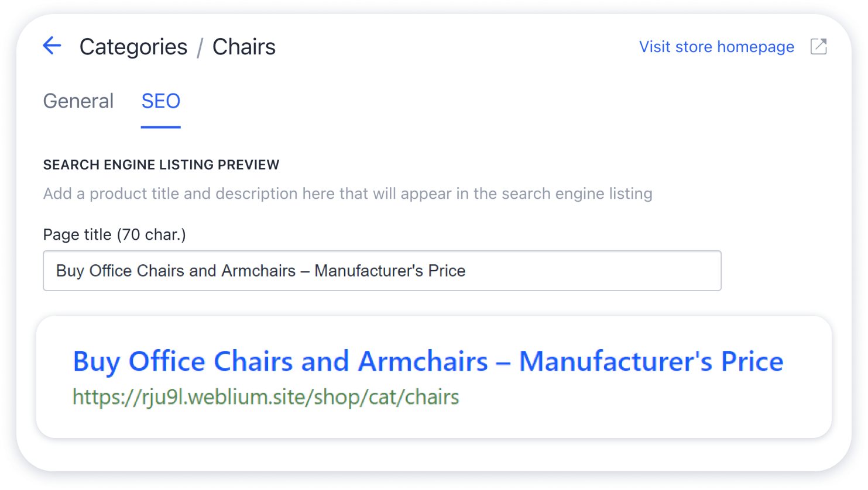Click the slash separator in breadcrumb

(200, 47)
